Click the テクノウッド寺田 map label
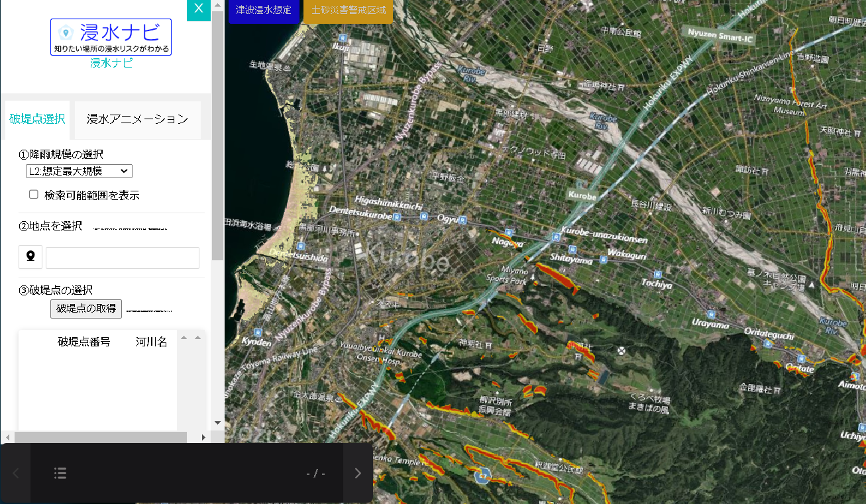 click(x=534, y=152)
